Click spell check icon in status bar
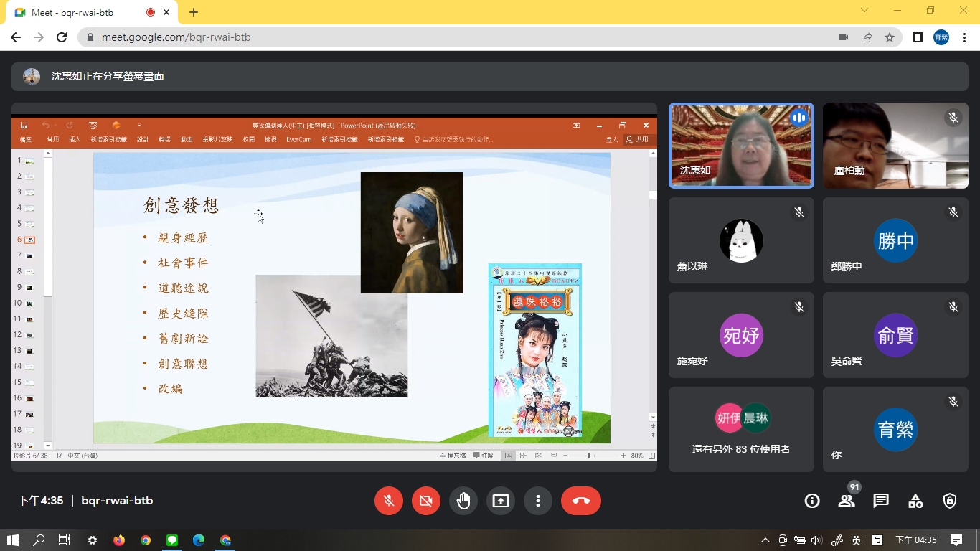This screenshot has width=980, height=551. pos(58,456)
